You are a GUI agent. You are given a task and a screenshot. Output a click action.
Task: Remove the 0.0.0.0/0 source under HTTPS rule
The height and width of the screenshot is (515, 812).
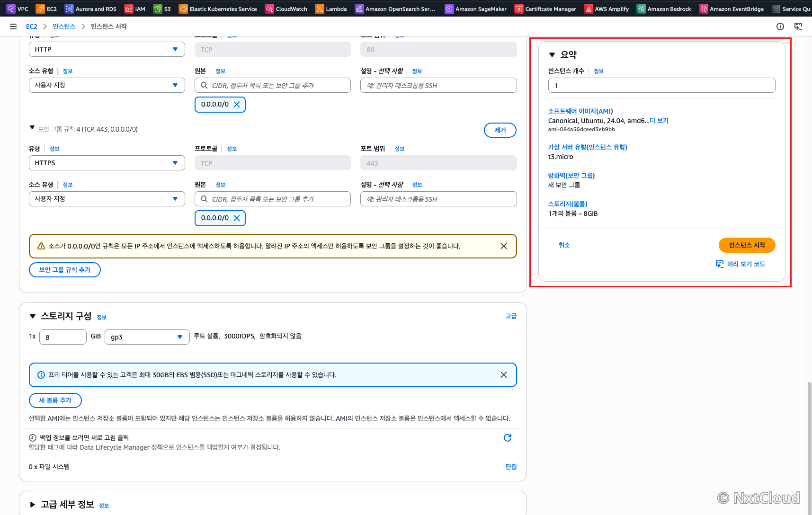click(x=237, y=218)
